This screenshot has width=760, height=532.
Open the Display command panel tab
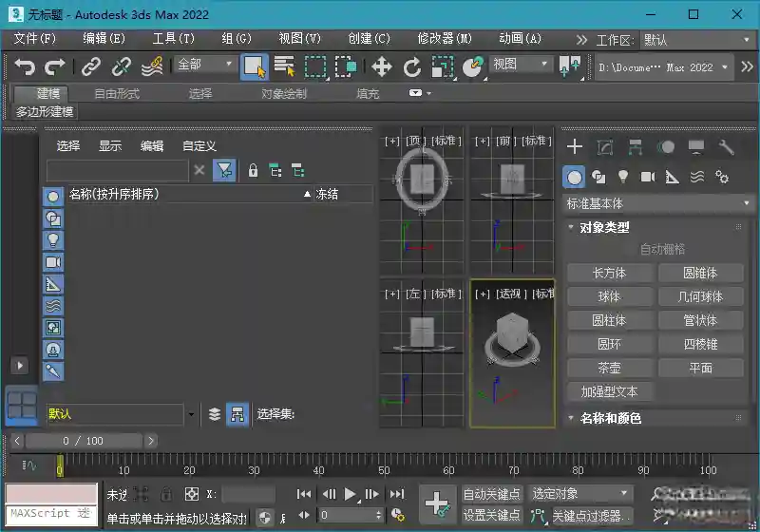click(696, 147)
